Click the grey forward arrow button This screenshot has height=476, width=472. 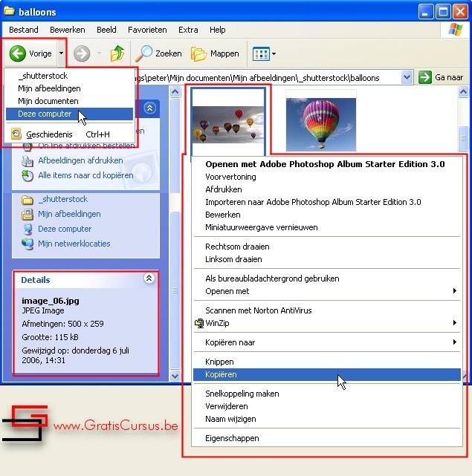[82, 53]
